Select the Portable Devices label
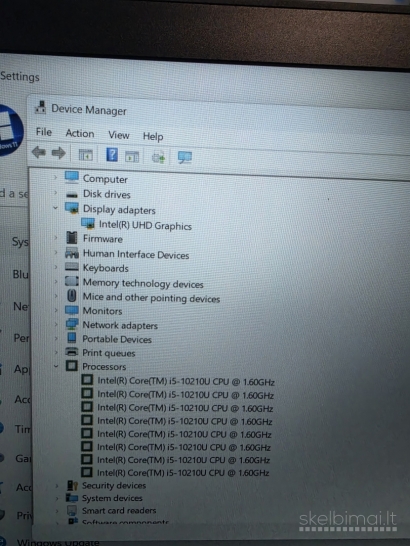410x546 pixels. (x=117, y=339)
